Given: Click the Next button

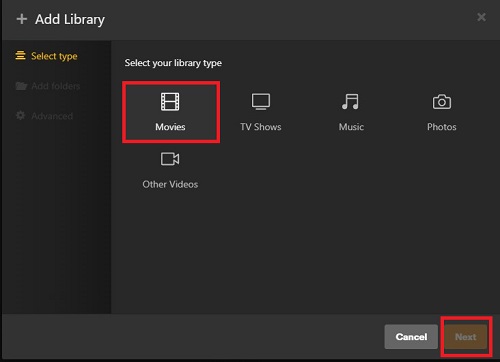Looking at the screenshot, I should (x=466, y=337).
